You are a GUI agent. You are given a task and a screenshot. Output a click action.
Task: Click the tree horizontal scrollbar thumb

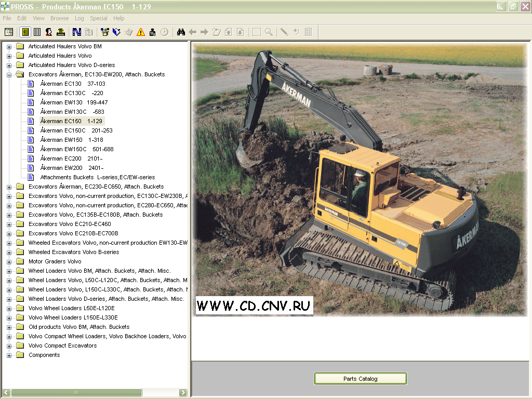pos(76,393)
